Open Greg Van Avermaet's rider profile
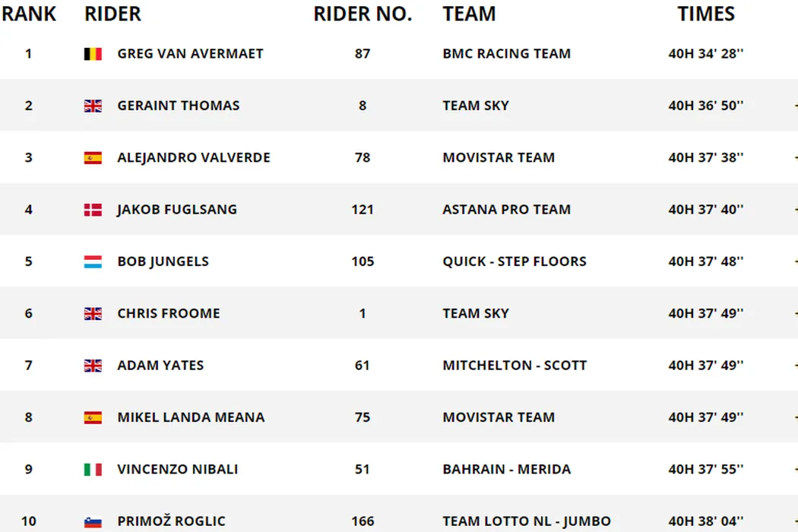Image resolution: width=798 pixels, height=532 pixels. point(190,54)
